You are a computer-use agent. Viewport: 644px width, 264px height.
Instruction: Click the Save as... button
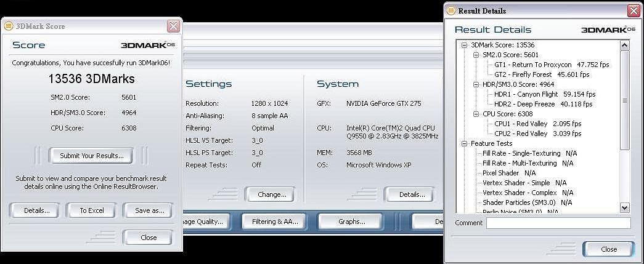pos(148,210)
